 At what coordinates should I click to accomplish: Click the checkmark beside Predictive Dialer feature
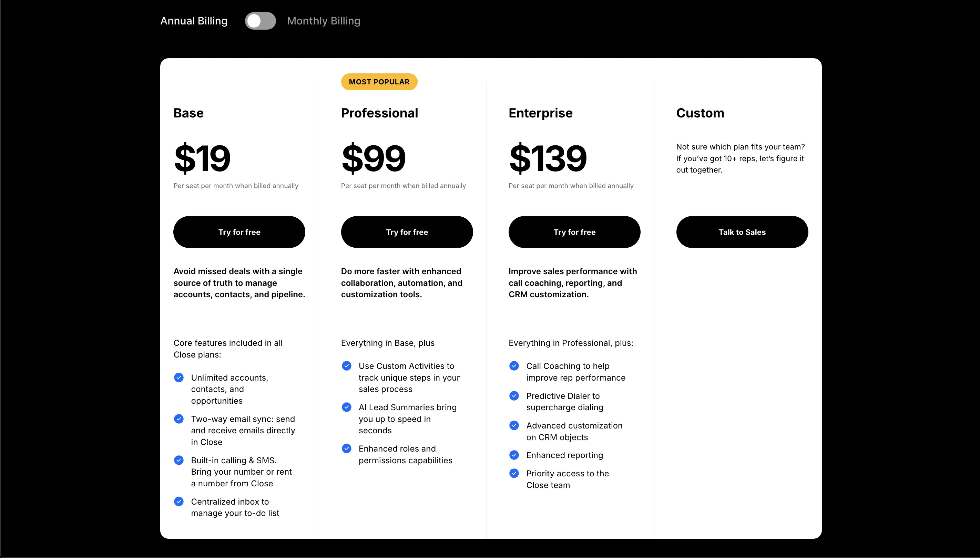514,395
